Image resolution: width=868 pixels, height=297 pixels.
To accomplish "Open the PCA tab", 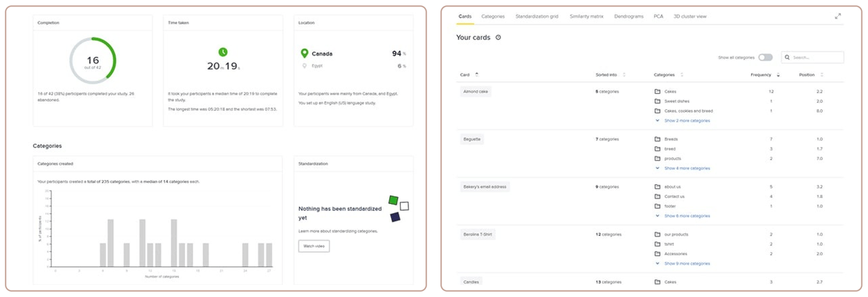I will point(658,16).
